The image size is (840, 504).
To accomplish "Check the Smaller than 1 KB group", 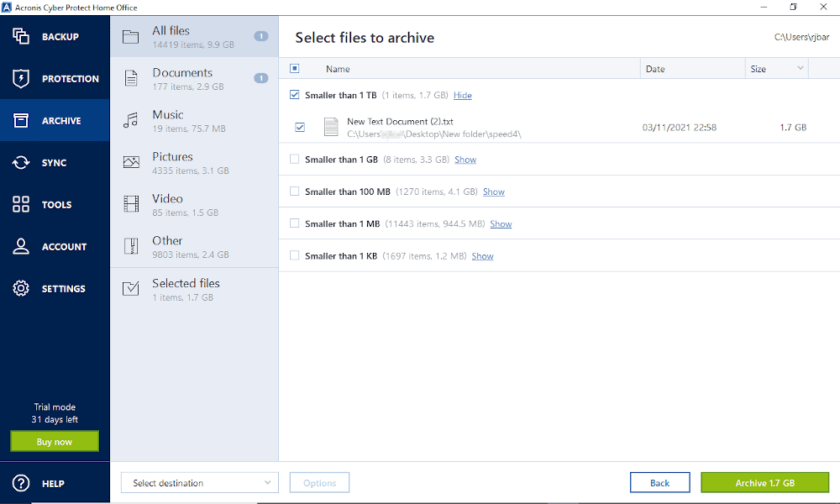I will coord(295,255).
